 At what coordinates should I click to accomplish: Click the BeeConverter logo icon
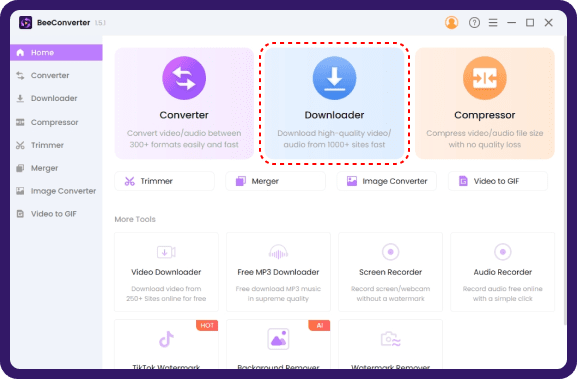point(25,22)
